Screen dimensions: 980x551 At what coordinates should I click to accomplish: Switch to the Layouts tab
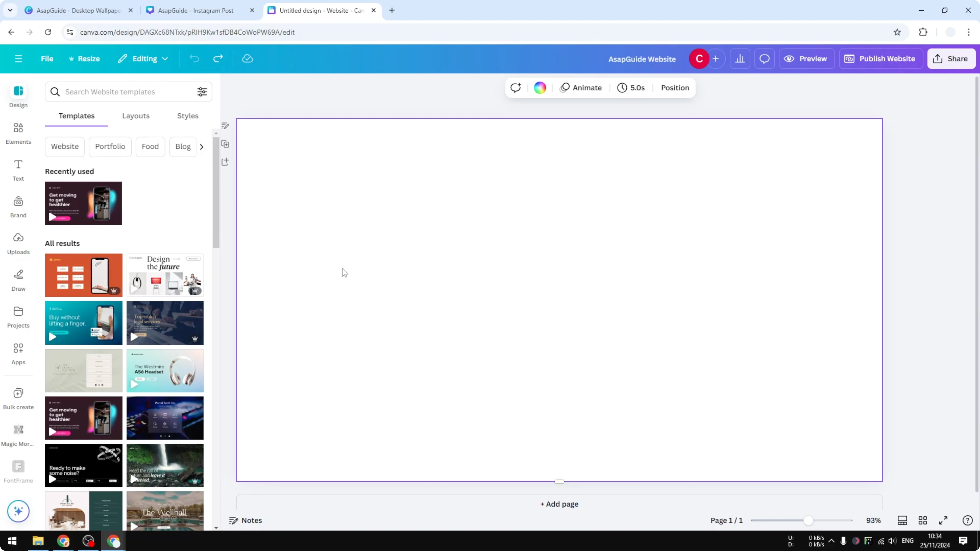(136, 116)
